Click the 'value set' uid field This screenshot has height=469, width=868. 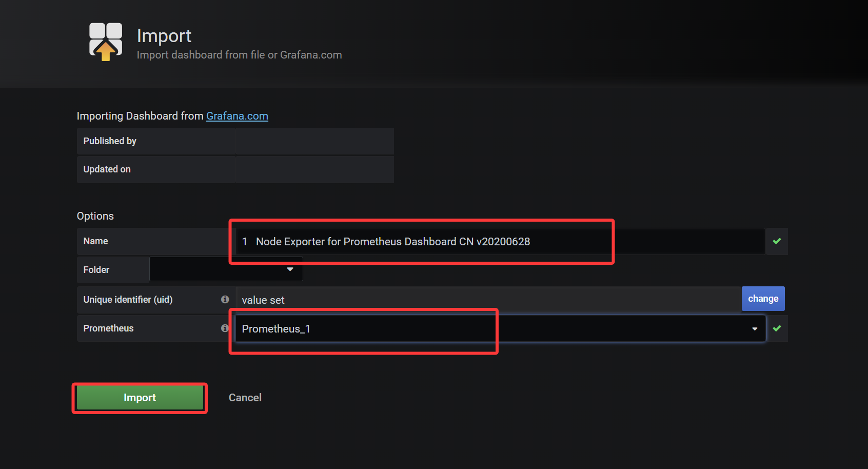488,300
